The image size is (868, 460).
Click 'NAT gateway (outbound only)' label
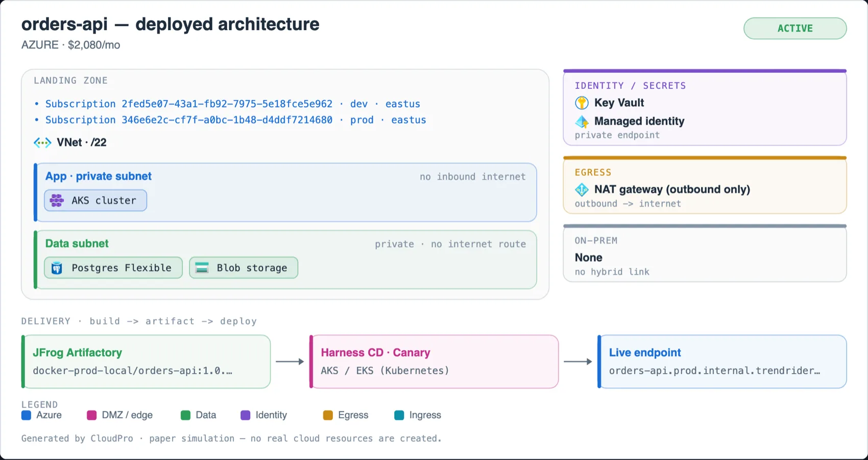[672, 189]
